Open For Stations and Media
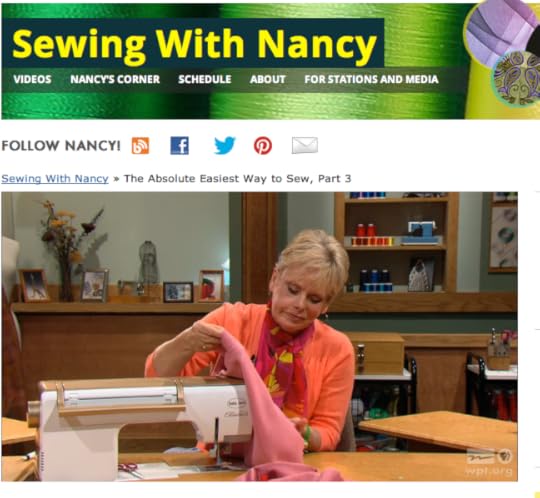The width and height of the screenshot is (540, 498). [371, 79]
